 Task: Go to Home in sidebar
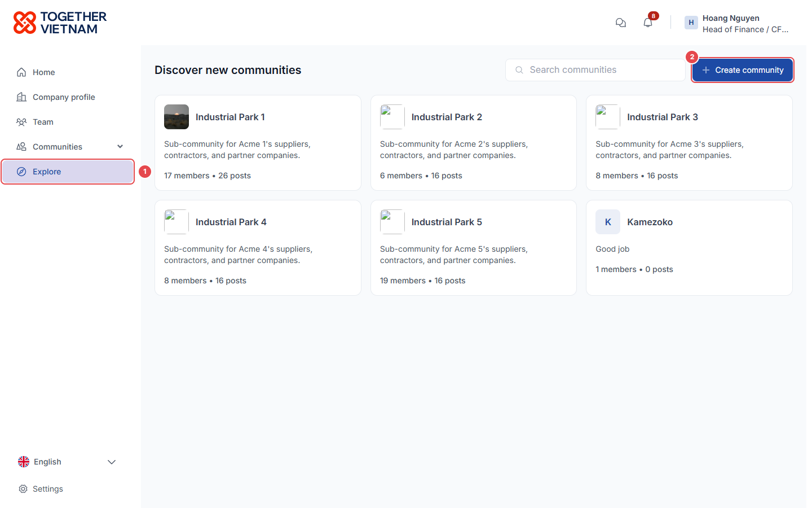tap(68, 72)
